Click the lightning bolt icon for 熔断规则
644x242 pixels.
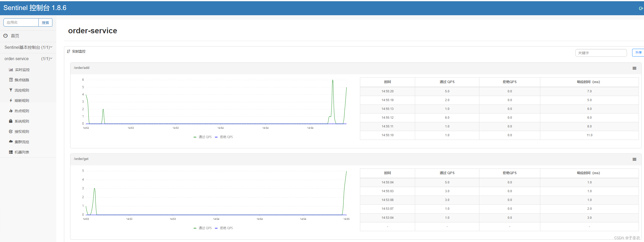[11, 100]
